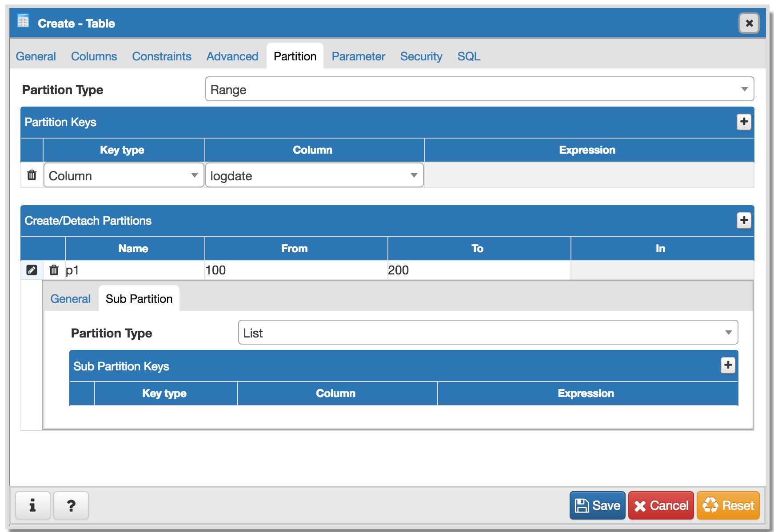
Task: Add a new partition in Create/Detach Partitions
Action: (x=744, y=220)
